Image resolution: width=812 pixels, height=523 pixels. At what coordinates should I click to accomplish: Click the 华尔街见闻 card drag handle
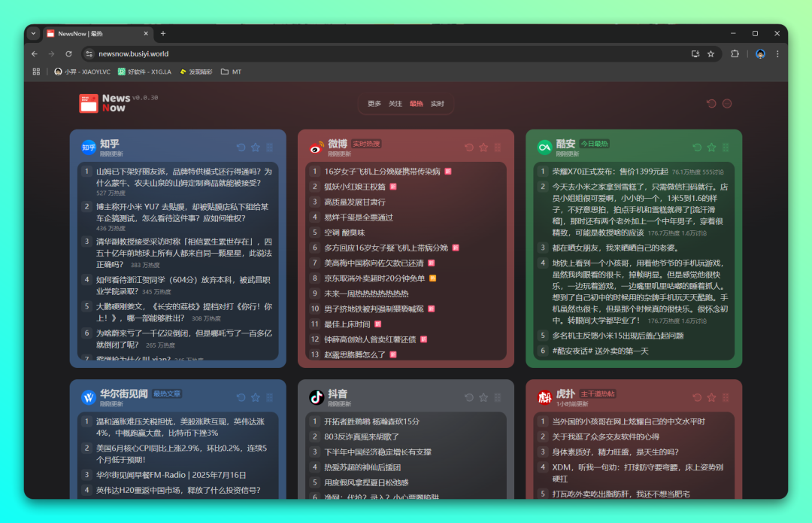pos(270,397)
